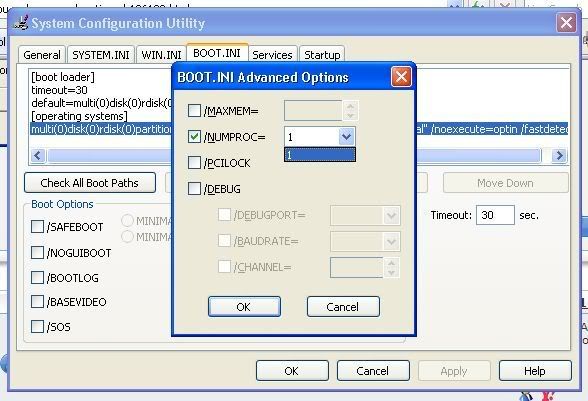Enable the /BOOTLOG option
Viewport: 588px width, 401px height.
click(37, 277)
